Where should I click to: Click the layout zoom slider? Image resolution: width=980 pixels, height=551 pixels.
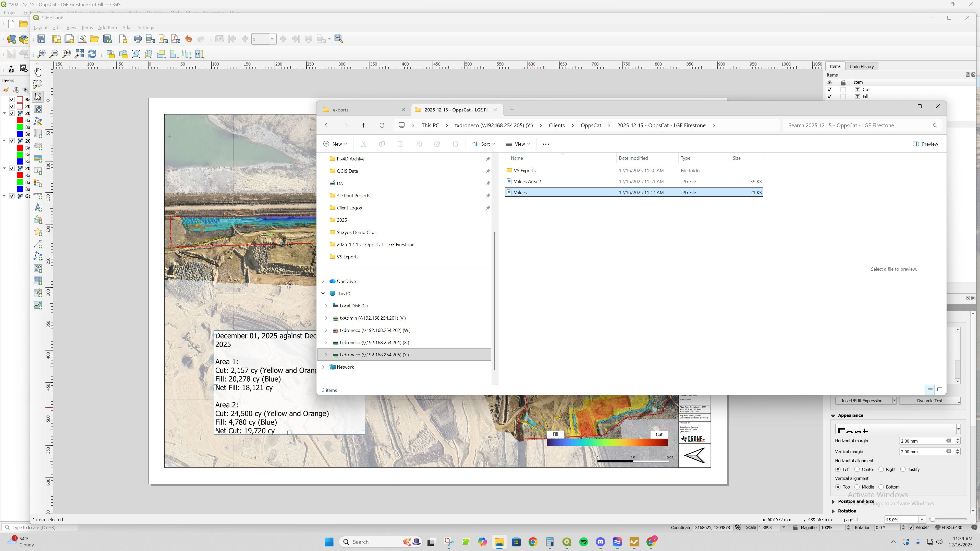[x=948, y=520]
